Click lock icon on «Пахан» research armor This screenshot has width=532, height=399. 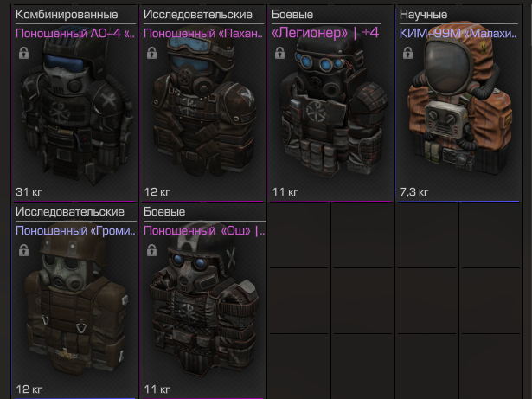151,53
